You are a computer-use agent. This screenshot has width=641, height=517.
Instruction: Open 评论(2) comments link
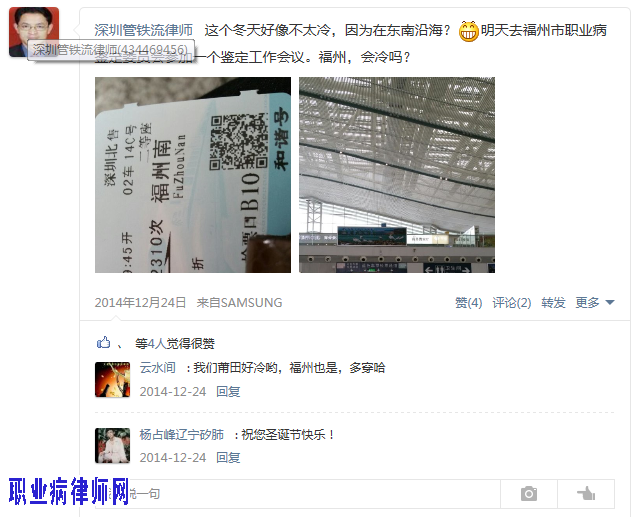(x=511, y=303)
